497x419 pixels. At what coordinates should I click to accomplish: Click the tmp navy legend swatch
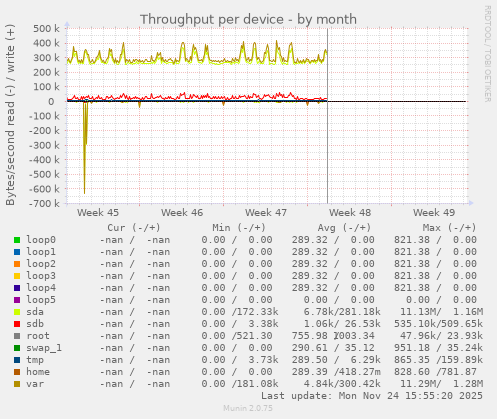[17, 360]
